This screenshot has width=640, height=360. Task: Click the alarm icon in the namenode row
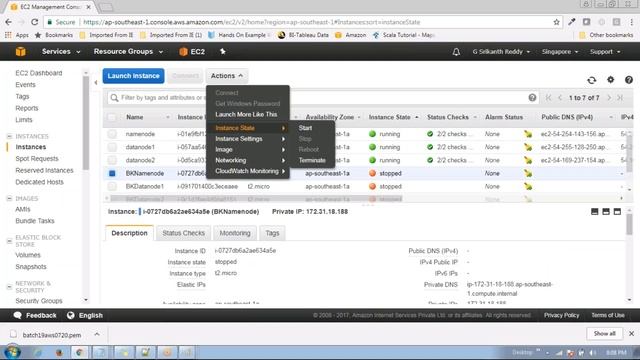[x=528, y=134]
